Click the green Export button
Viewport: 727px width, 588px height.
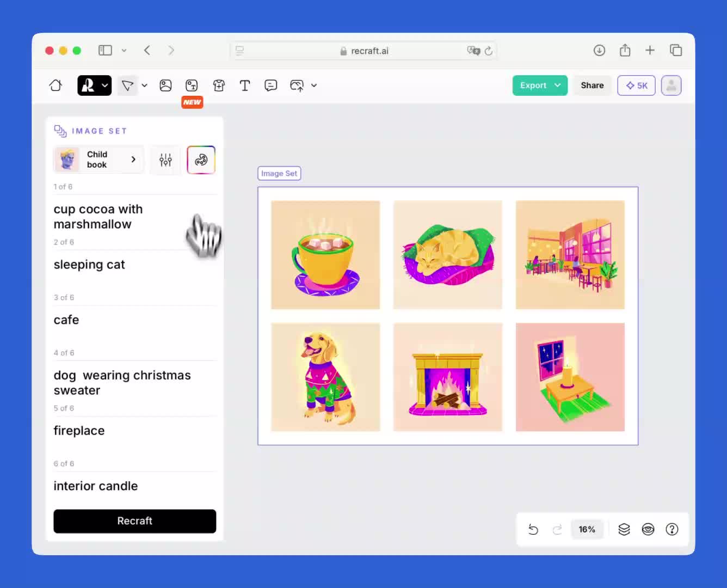540,85
